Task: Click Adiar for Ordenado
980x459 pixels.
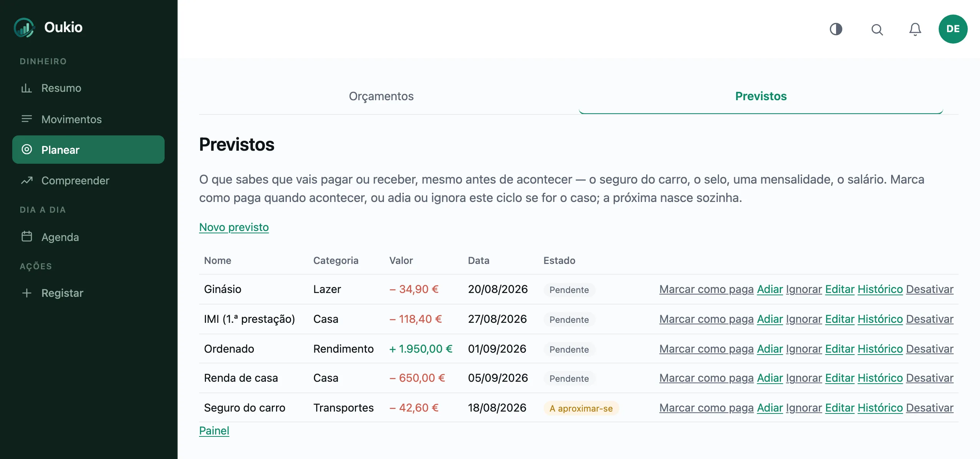Action: [x=770, y=349]
